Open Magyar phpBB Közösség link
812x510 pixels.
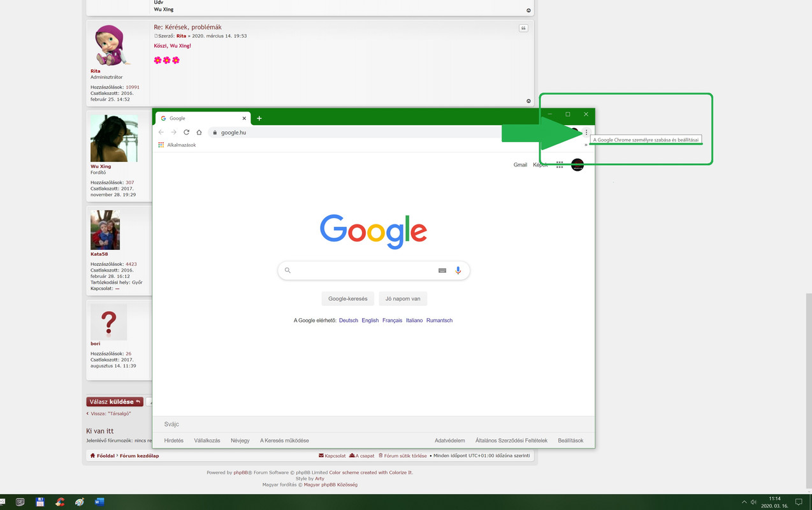click(x=331, y=484)
